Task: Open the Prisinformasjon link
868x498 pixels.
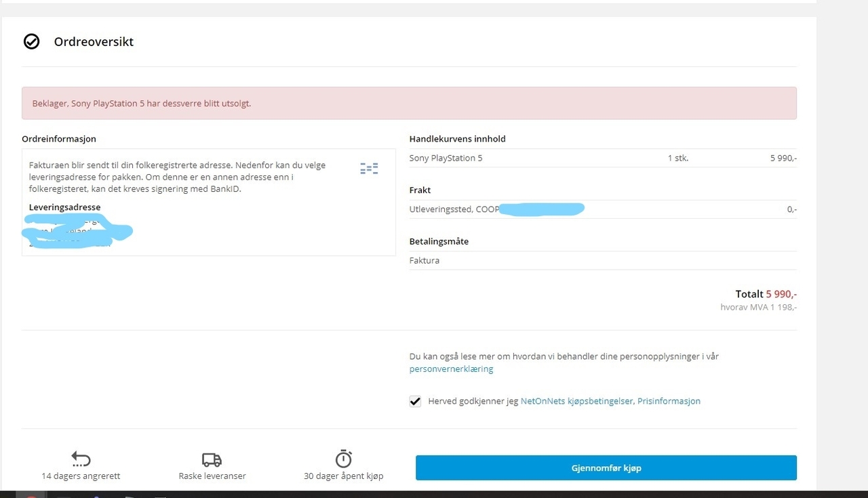Action: pyautogui.click(x=669, y=401)
